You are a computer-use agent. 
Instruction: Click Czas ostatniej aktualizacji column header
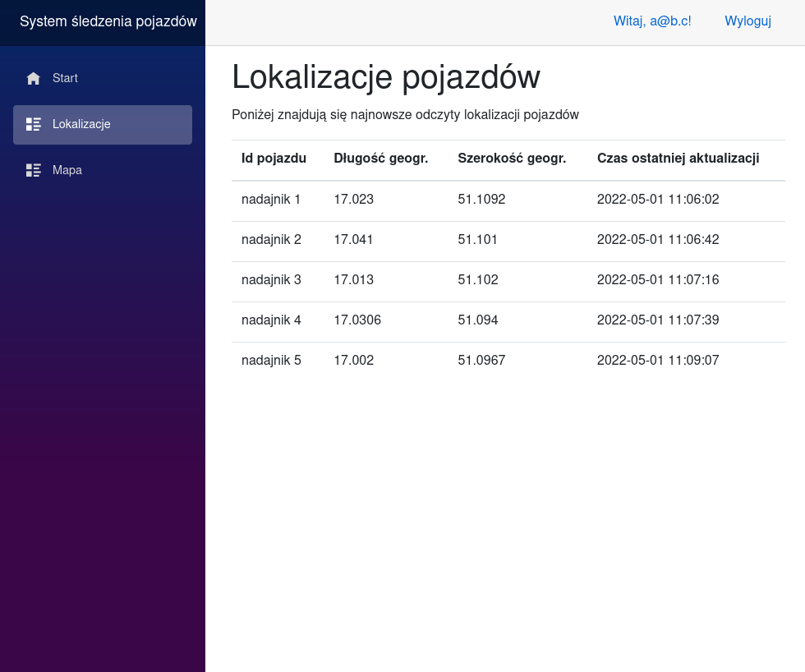coord(678,159)
